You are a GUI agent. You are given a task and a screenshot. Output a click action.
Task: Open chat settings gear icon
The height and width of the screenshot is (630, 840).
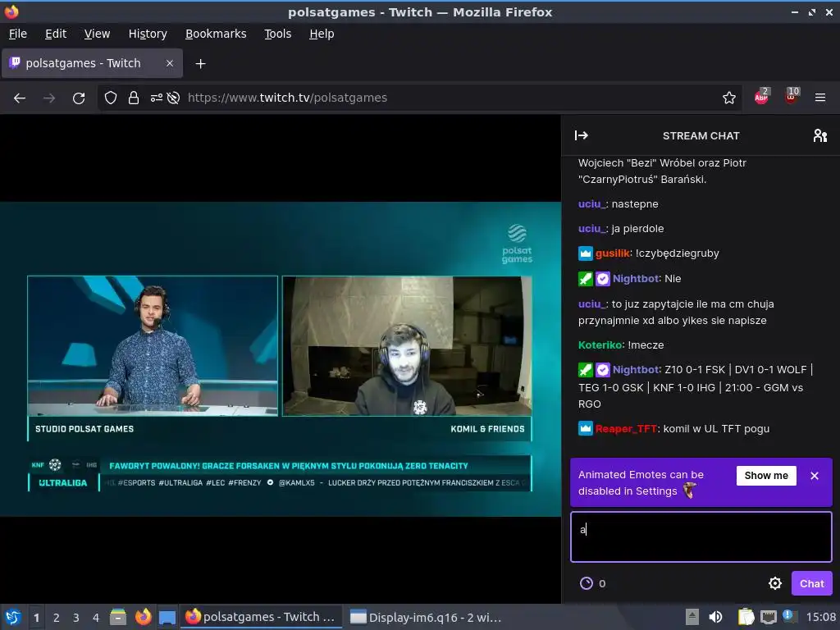774,583
